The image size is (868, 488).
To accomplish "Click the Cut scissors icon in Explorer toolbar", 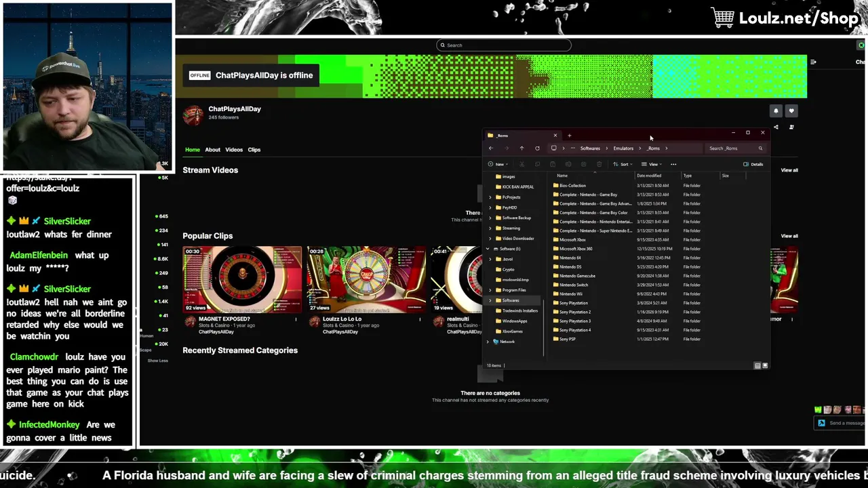I will [x=521, y=164].
